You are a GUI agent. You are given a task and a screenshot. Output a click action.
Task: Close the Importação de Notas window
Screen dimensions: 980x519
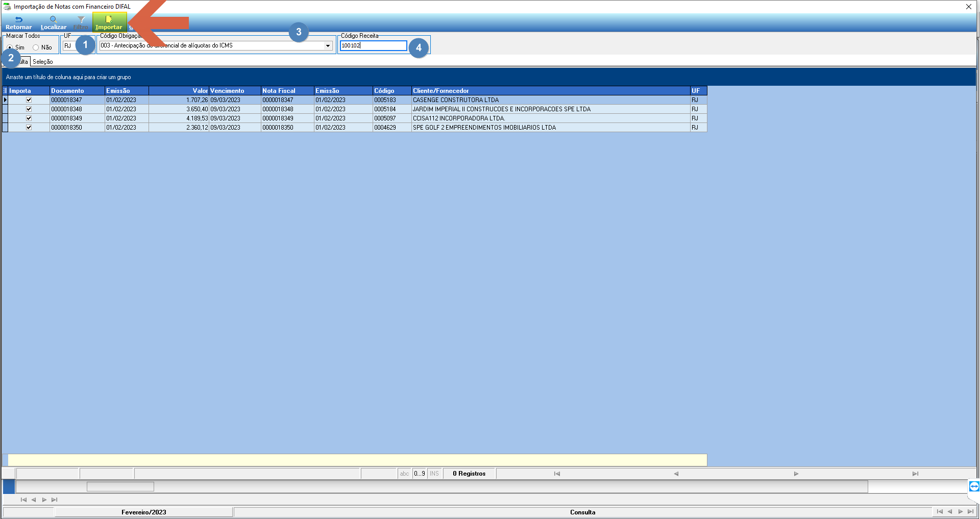pos(968,7)
